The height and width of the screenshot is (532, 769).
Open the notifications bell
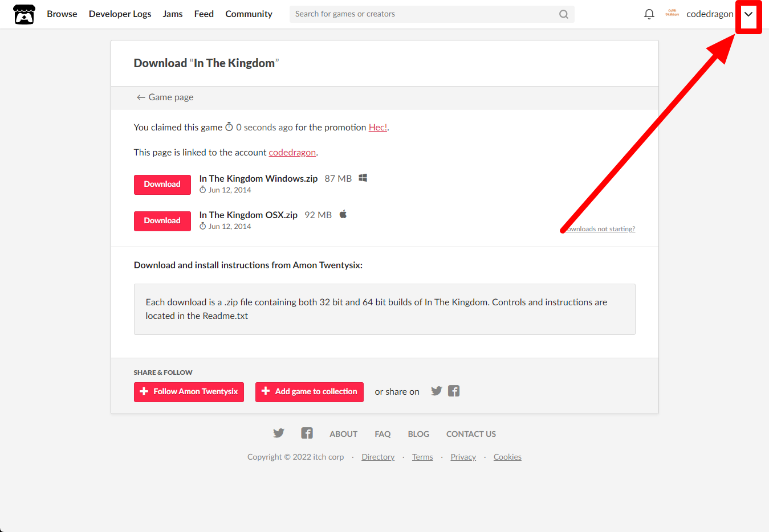[x=649, y=14]
